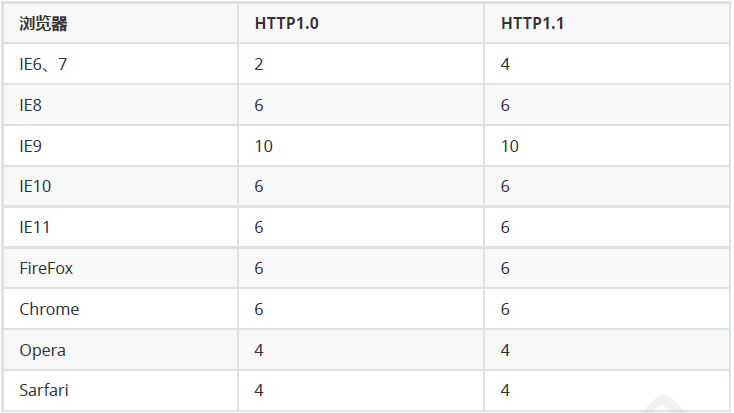
Task: Click IE9 HTTP1.1 value 10
Action: [x=510, y=146]
